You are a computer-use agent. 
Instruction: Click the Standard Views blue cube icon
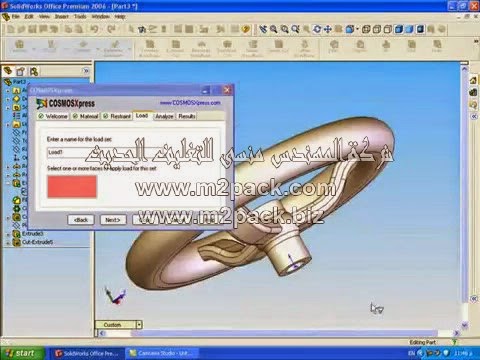(349, 29)
